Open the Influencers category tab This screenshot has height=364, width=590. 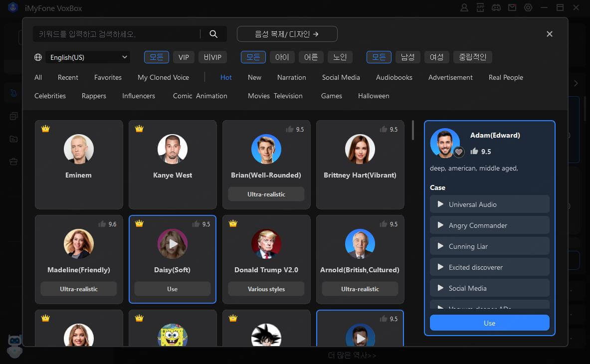139,96
